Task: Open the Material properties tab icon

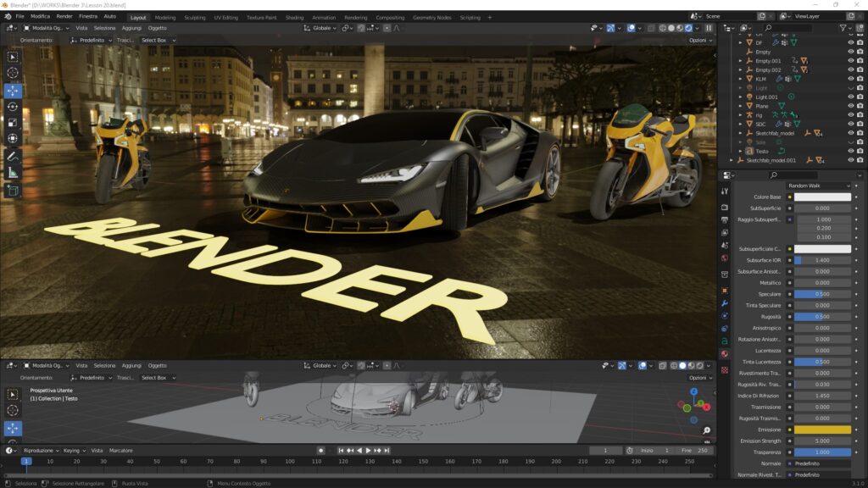Action: (x=725, y=354)
